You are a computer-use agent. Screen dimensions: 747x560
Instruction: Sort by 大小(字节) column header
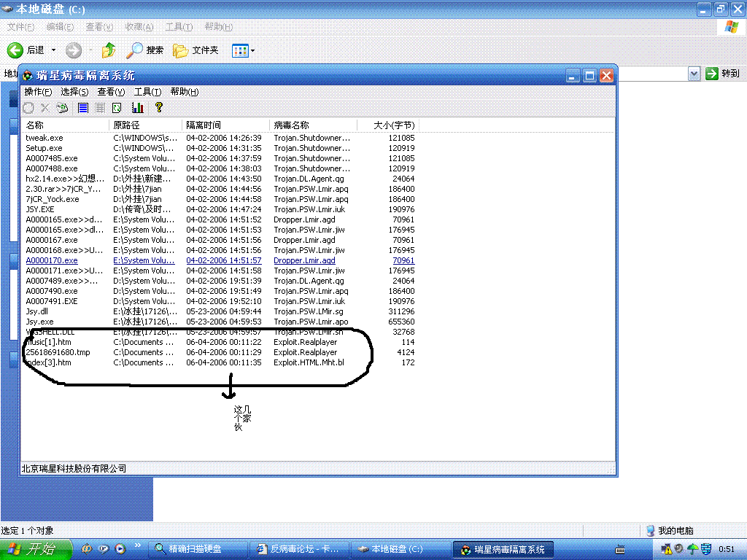point(388,125)
